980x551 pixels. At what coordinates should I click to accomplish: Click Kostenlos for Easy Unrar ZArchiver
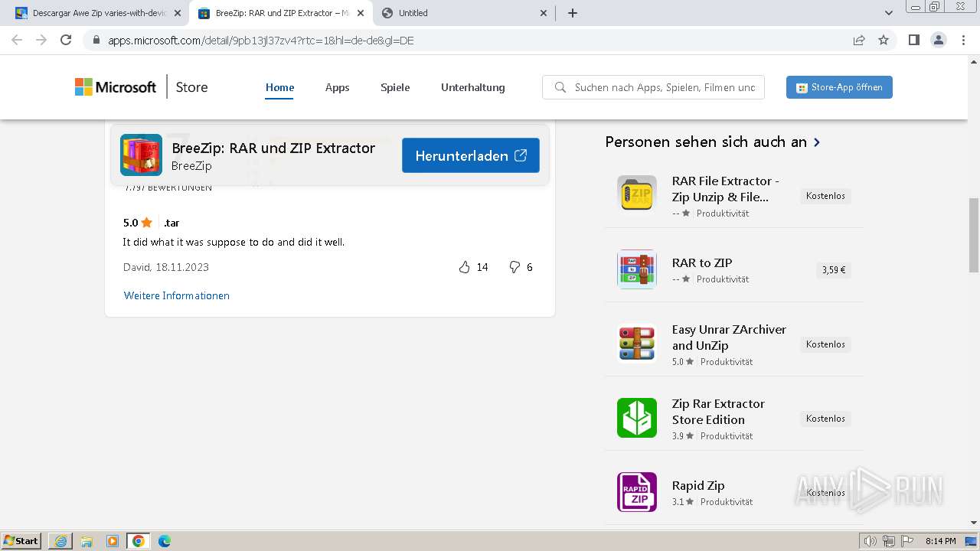click(825, 344)
